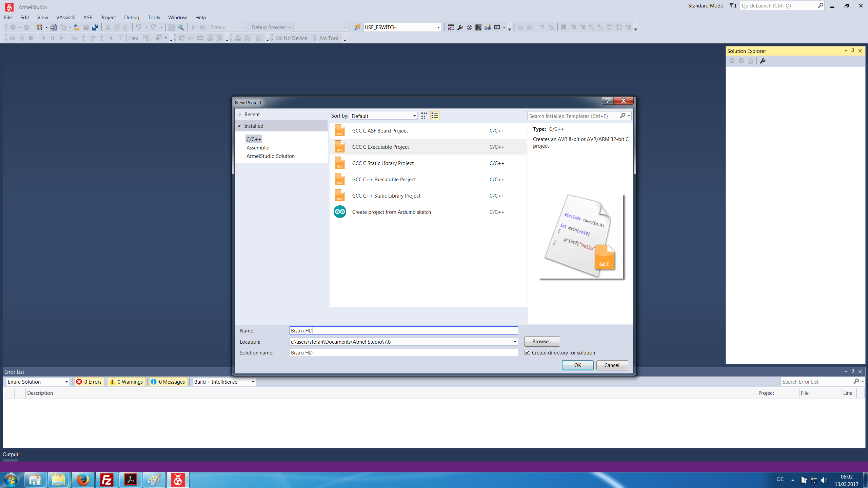Toggle auto-hide pin on Solution Explorer
Screen dimensions: 868x488
(x=853, y=51)
